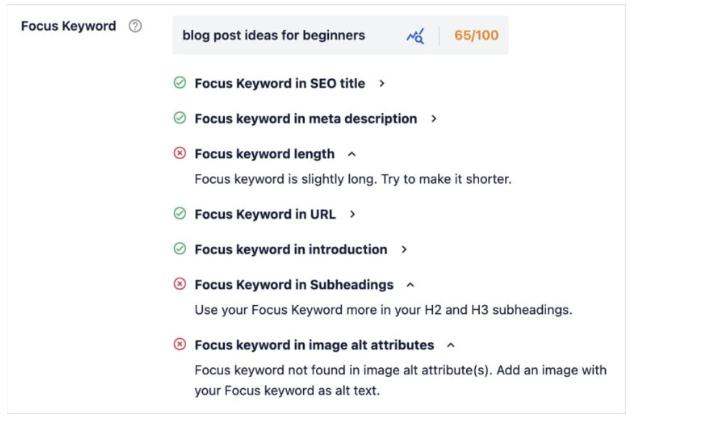Expand Focus Keyword in URL chevron
This screenshot has height=432, width=726.
point(353,213)
